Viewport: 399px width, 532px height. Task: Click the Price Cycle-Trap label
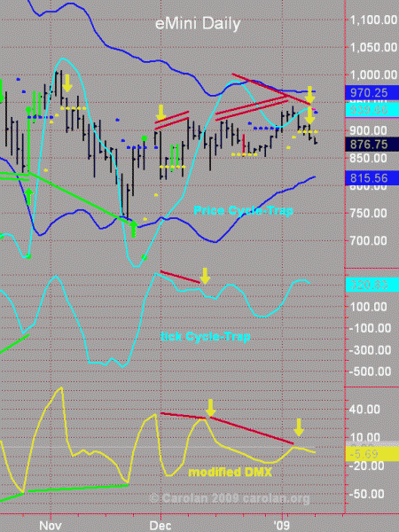(243, 211)
